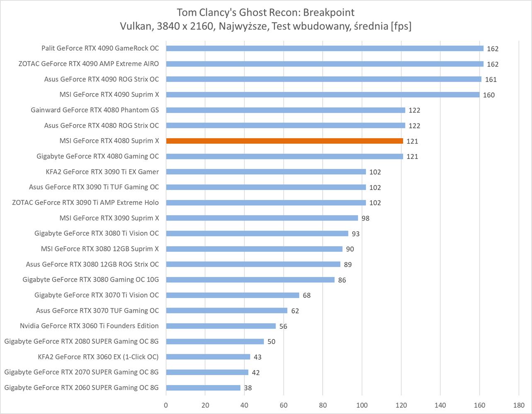532x414 pixels.
Task: Click the x-axis tick label '160'
Action: pyautogui.click(x=479, y=405)
